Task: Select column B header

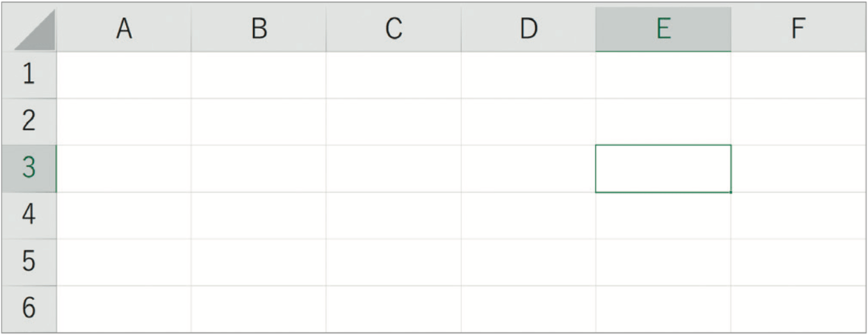Action: coord(259,30)
